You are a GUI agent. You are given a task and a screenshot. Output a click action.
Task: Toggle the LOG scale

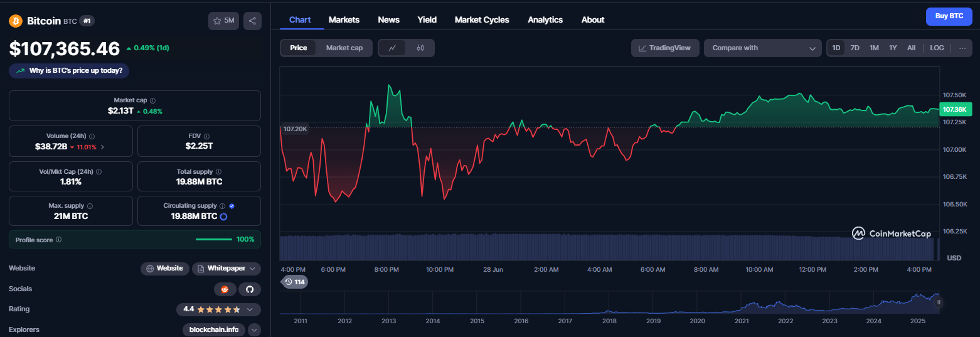point(937,48)
